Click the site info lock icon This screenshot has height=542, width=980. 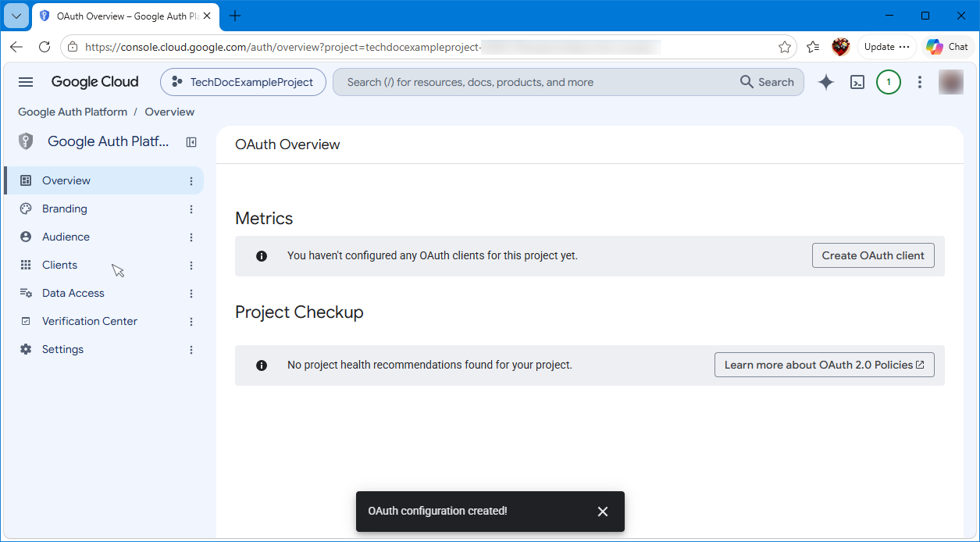pyautogui.click(x=73, y=47)
